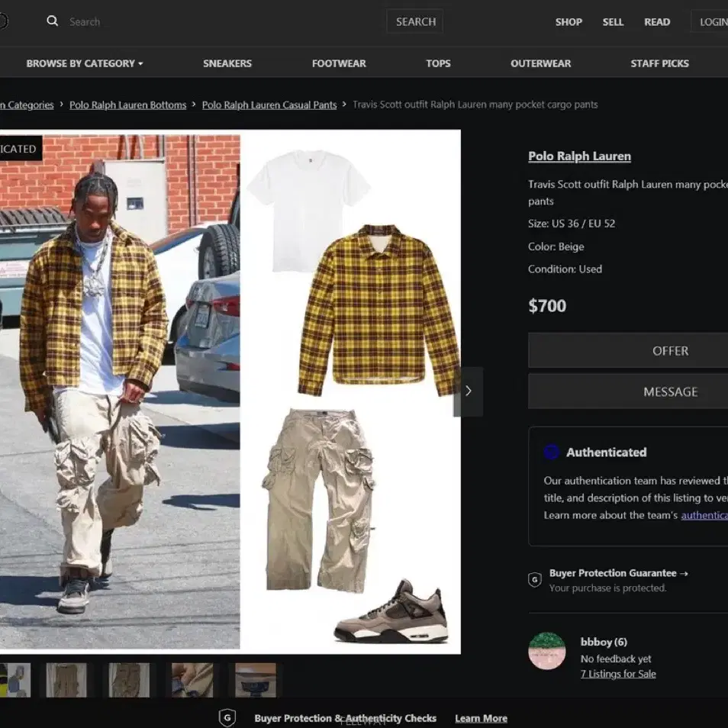This screenshot has width=728, height=728.
Task: Click the Color: Beige text
Action: click(x=556, y=246)
